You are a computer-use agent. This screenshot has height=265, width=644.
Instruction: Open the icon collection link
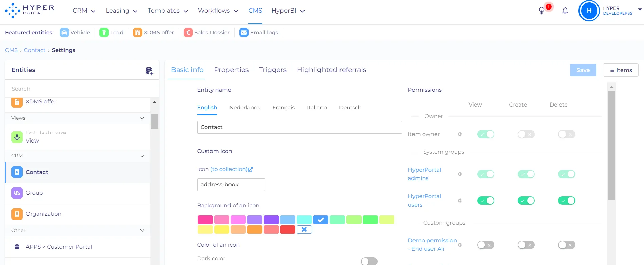(232, 169)
